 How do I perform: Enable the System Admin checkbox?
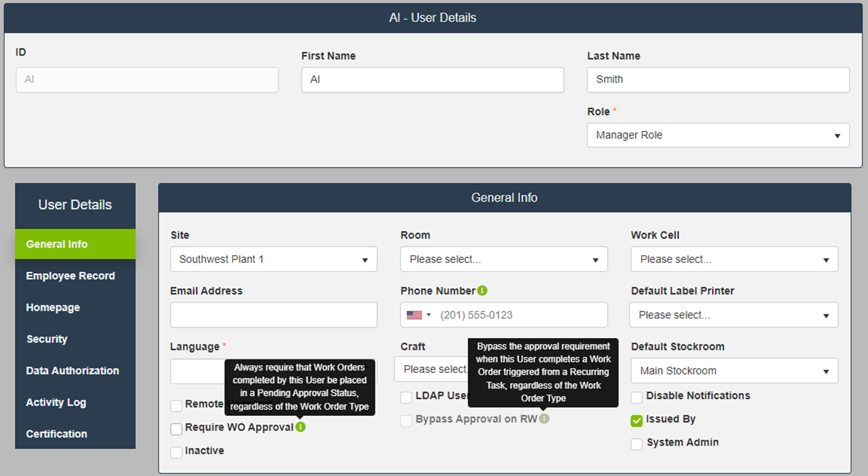click(x=637, y=444)
